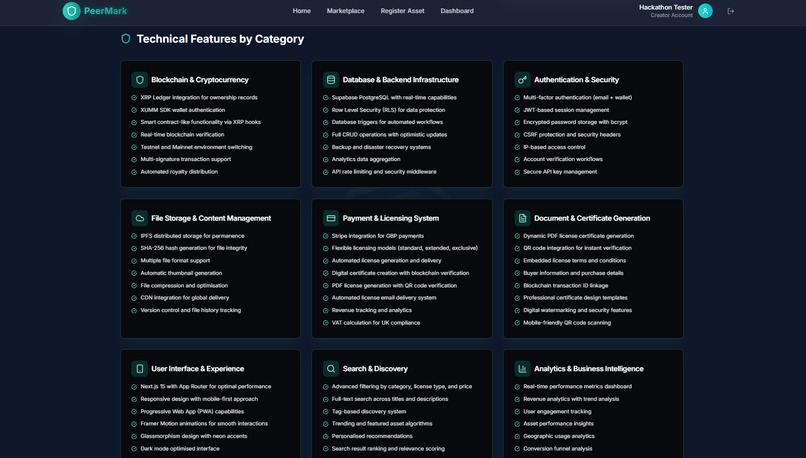Click 'Conversion funnel analysis' text
The image size is (806, 458).
point(558,449)
